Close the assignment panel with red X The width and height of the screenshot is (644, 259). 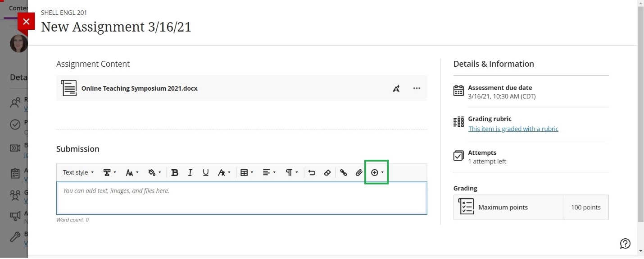26,21
